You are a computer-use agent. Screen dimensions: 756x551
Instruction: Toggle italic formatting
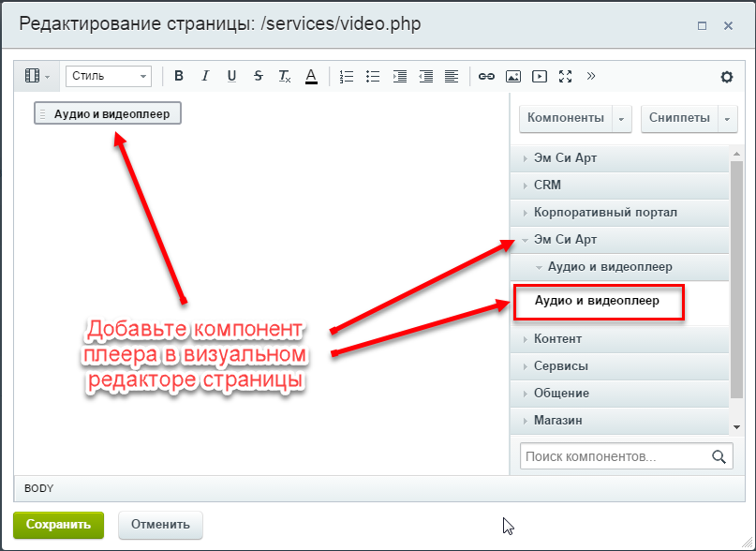click(205, 76)
